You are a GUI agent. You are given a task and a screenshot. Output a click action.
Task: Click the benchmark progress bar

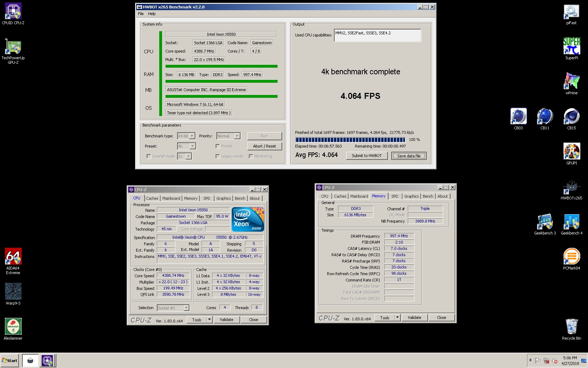(x=350, y=139)
